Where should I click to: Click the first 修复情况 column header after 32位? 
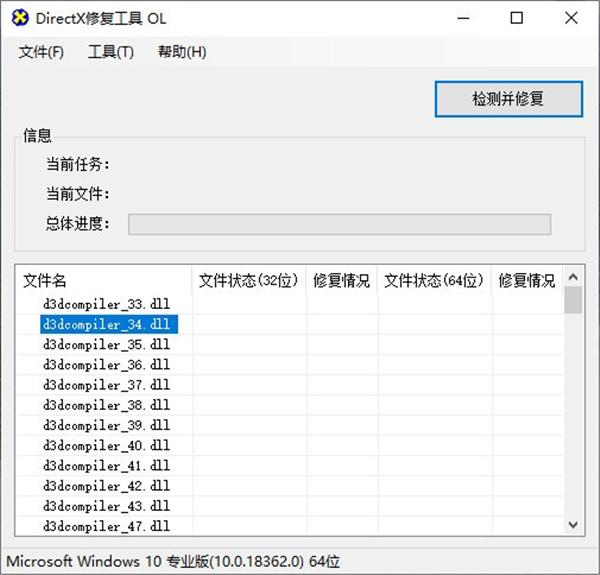[341, 280]
